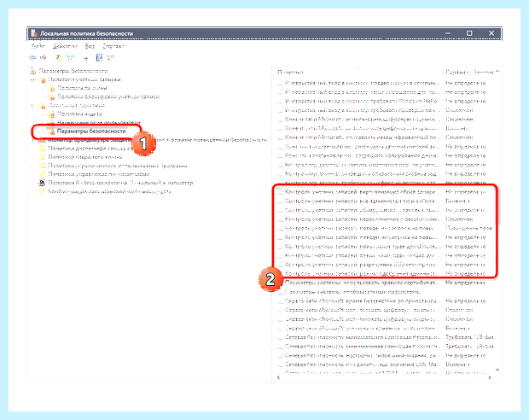Image resolution: width=529 pixels, height=420 pixels.
Task: Open help via the question-mark toolbar icon
Action: [99, 58]
